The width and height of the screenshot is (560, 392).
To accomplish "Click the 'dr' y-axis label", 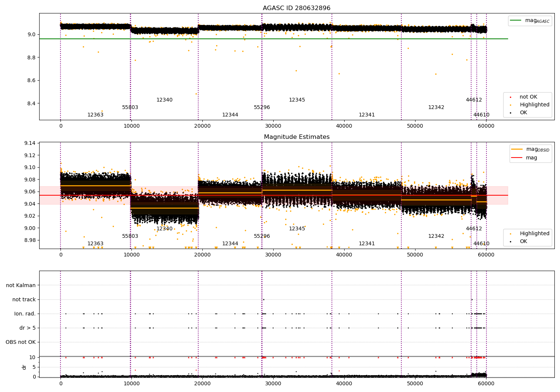I will coord(24,367).
